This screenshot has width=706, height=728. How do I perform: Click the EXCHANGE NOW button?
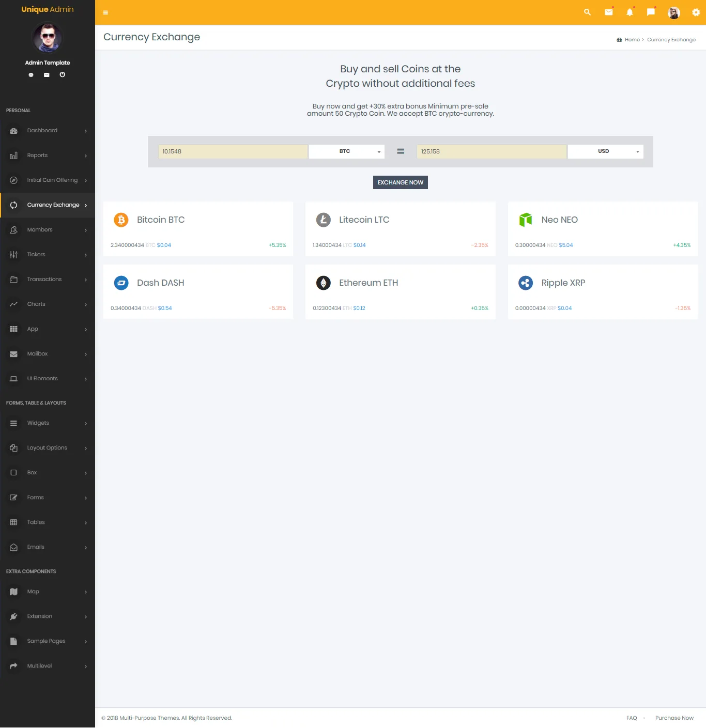point(400,182)
